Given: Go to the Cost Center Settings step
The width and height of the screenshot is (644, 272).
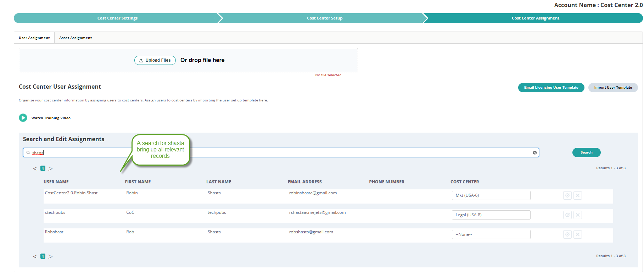Looking at the screenshot, I should pos(117,18).
